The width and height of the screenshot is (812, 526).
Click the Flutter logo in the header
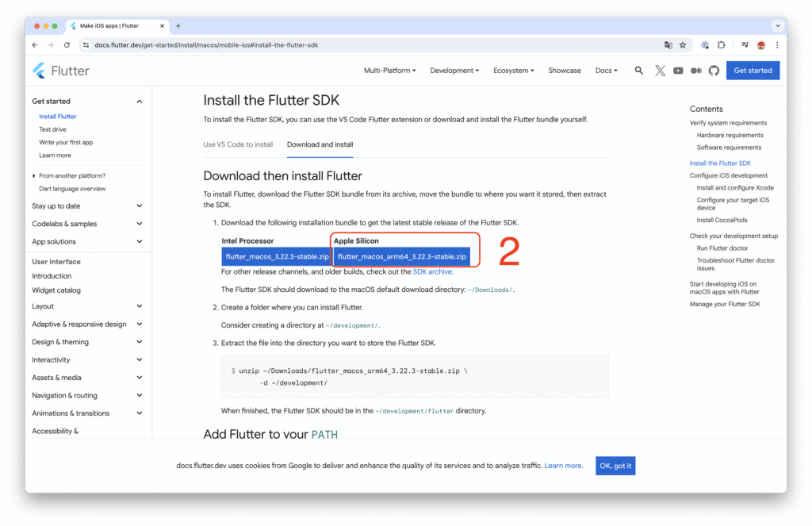60,71
